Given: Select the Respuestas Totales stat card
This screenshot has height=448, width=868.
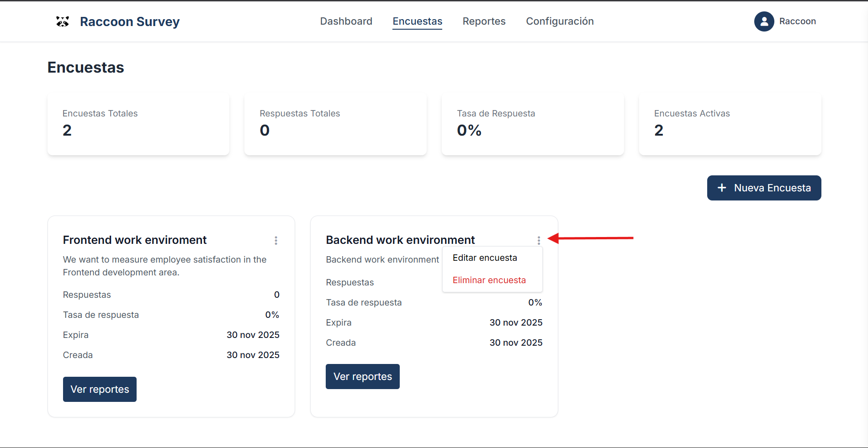Looking at the screenshot, I should click(335, 125).
